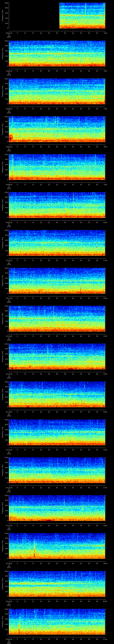Image resolution: width=114 pixels, height=644 pixels.
Task: Click the 15:00 end time label
Action: coord(105,412)
